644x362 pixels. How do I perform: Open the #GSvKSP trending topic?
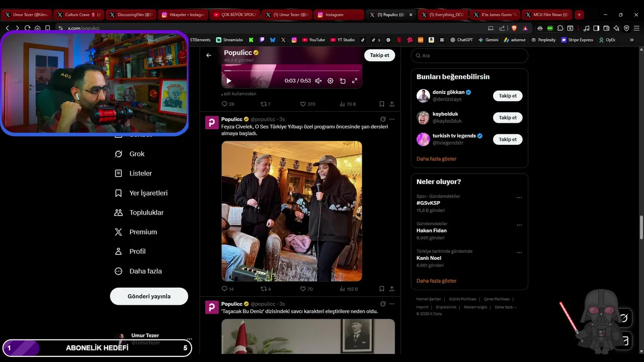tap(428, 203)
